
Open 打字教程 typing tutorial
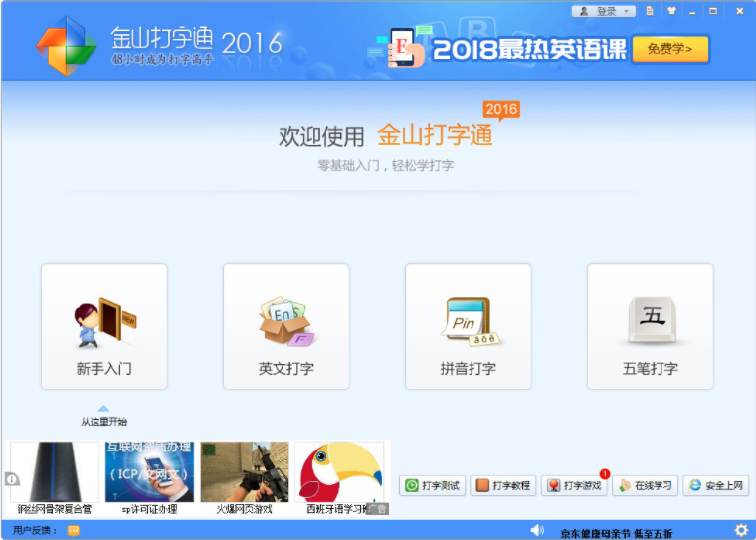pyautogui.click(x=502, y=486)
